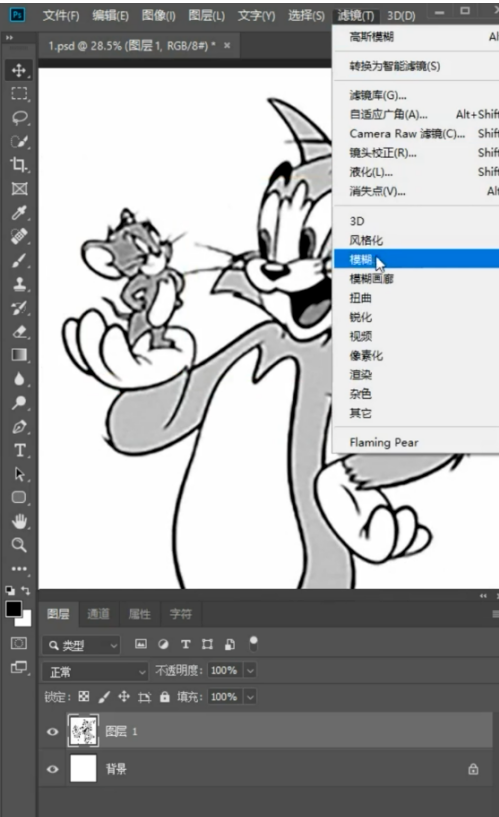Select the History Brush tool
The height and width of the screenshot is (817, 499).
pyautogui.click(x=19, y=307)
